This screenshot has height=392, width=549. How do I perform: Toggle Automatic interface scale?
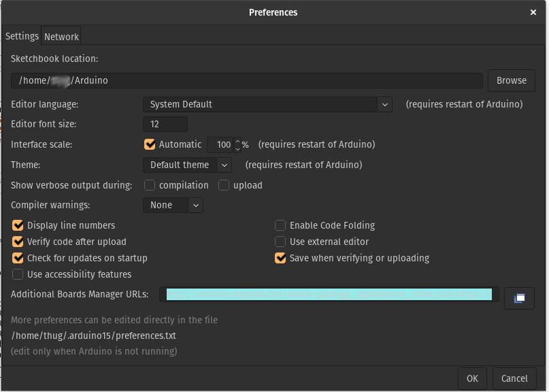pyautogui.click(x=150, y=144)
